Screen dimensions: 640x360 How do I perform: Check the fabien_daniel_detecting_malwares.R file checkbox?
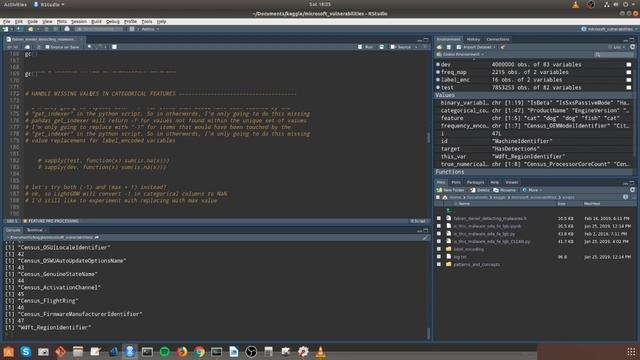tap(439, 218)
